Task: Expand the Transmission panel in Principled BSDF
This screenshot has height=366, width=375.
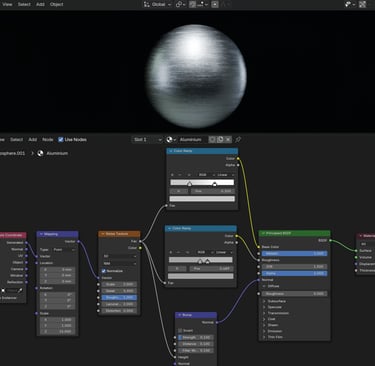Action: [x=264, y=313]
